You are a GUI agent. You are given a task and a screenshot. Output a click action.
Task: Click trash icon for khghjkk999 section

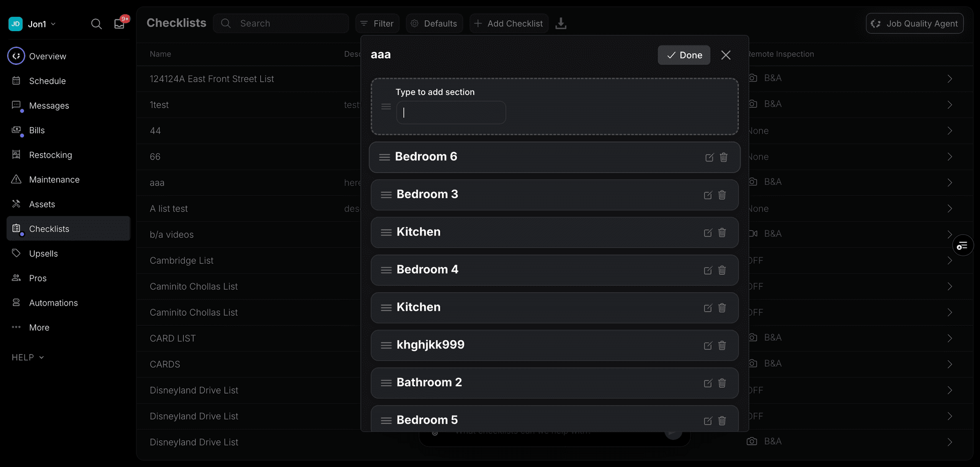722,345
